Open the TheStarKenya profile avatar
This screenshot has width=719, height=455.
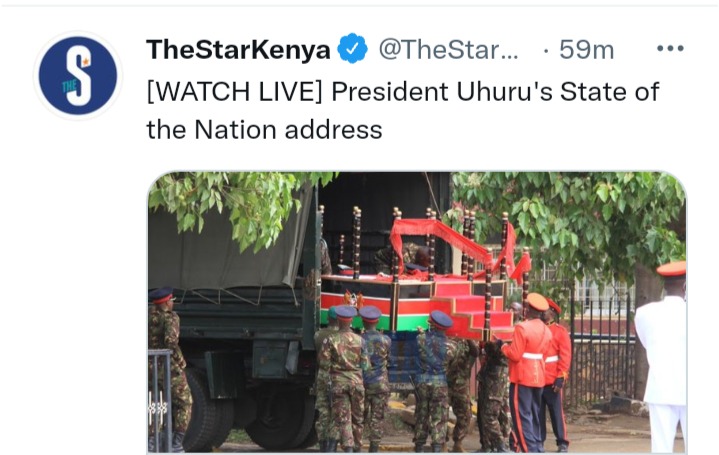(78, 76)
